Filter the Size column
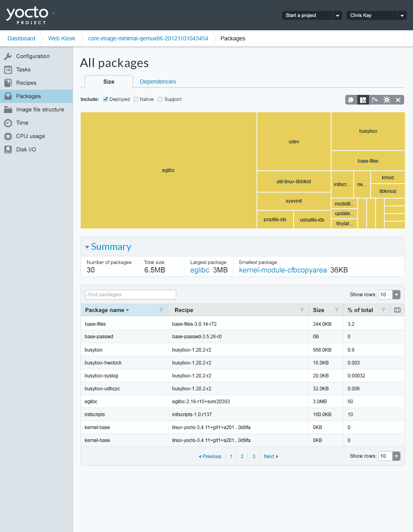This screenshot has height=532, width=413. (x=336, y=310)
